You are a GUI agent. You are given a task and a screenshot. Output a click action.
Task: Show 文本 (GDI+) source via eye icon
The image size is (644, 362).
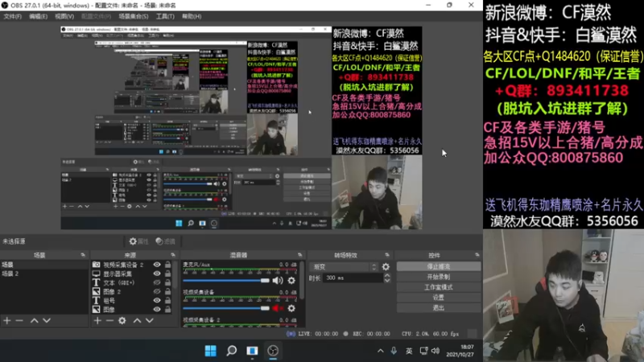pyautogui.click(x=157, y=282)
